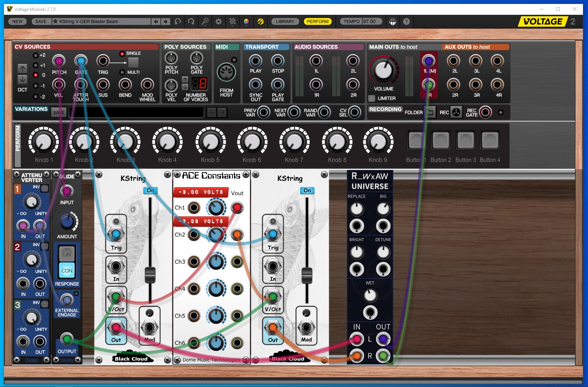Click the variations name display field
This screenshot has width=588, height=387.
(137, 113)
